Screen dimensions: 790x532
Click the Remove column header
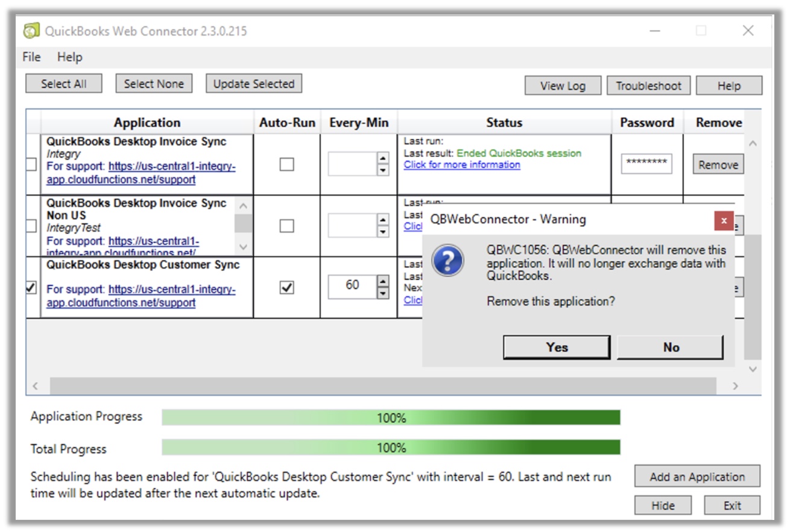coord(718,122)
